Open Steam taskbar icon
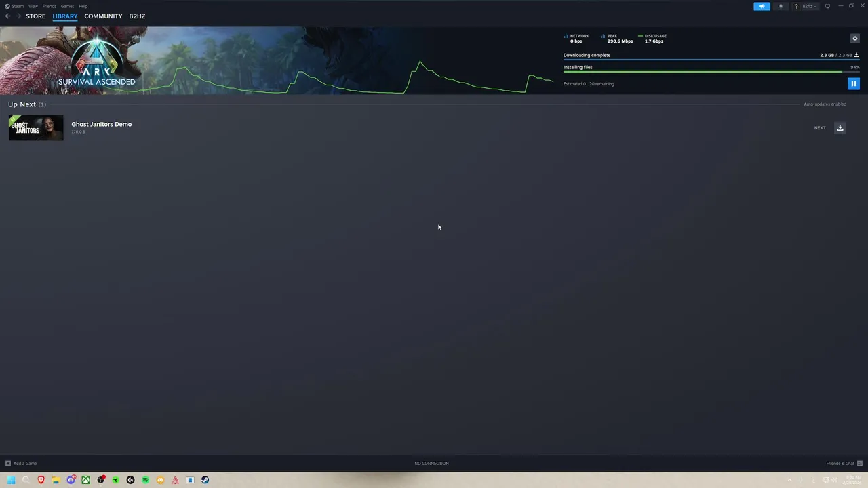Screen dimensions: 868x488 coord(205,480)
